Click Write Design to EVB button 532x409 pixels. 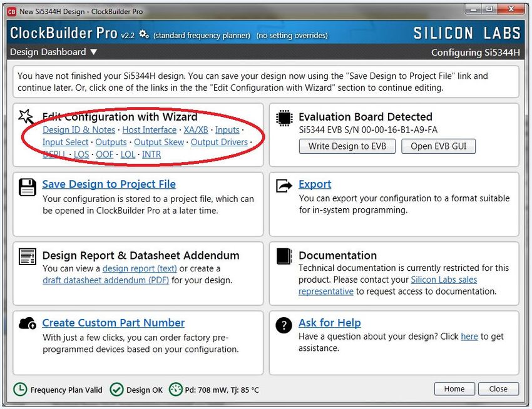pyautogui.click(x=347, y=146)
